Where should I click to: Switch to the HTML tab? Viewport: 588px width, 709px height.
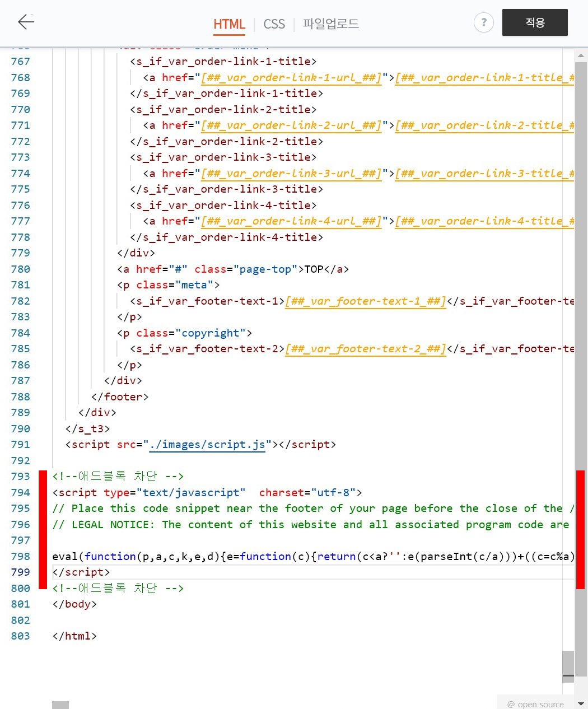(230, 24)
